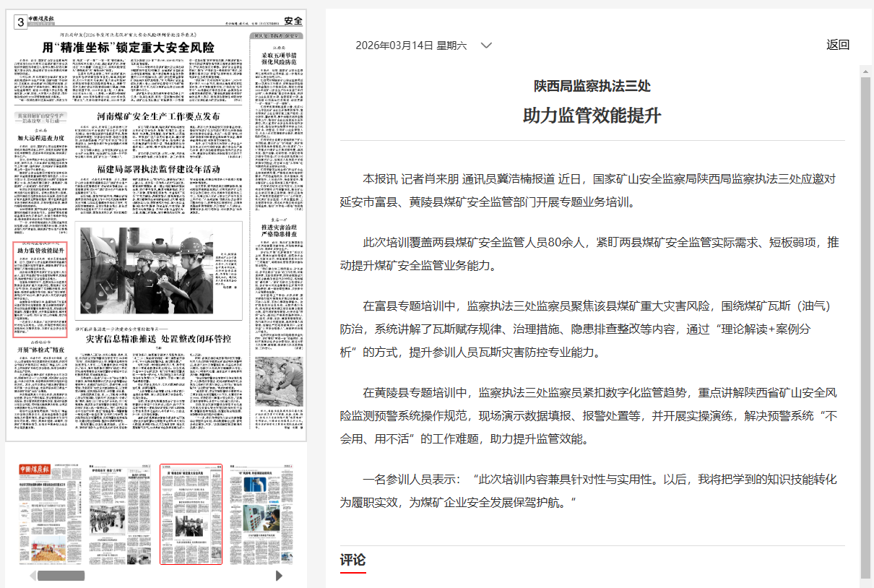The width and height of the screenshot is (874, 588).
Task: Click the article pane vertical scrollbar thumb
Action: (x=865, y=325)
